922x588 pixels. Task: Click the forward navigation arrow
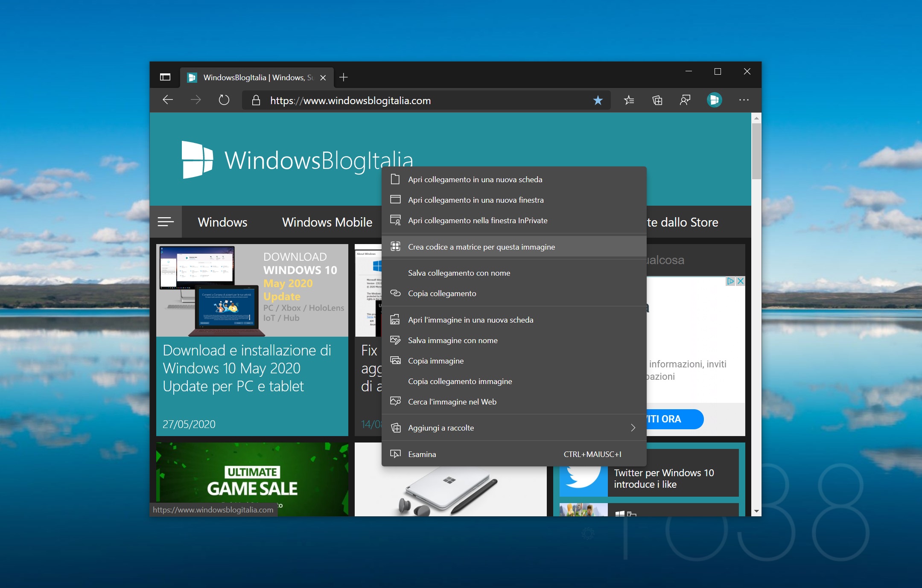196,100
